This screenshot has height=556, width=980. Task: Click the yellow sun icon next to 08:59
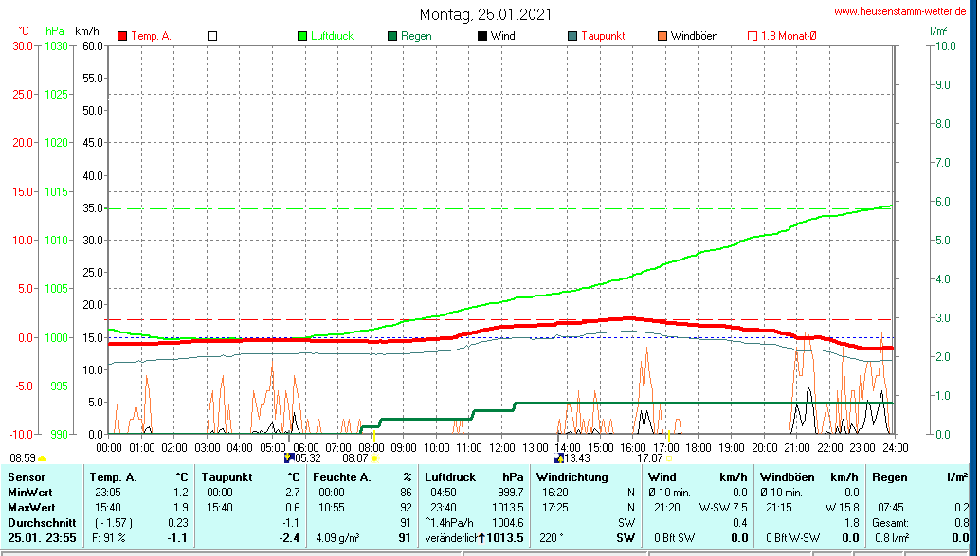[x=43, y=457]
